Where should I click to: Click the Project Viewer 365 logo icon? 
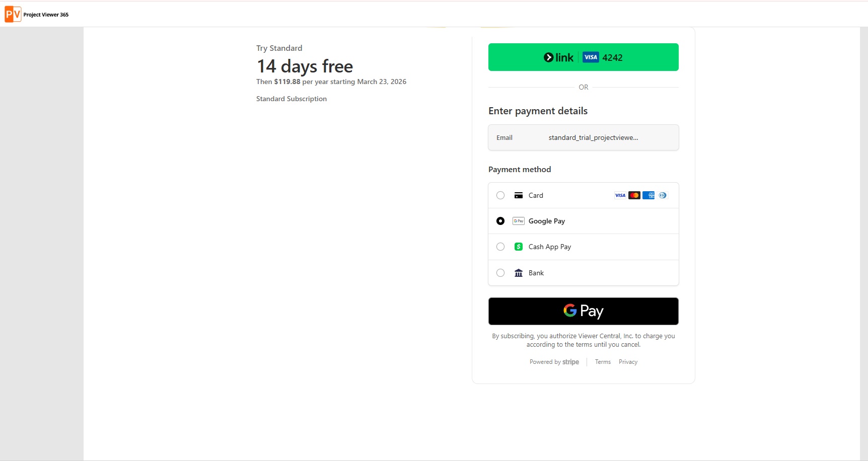[x=13, y=14]
